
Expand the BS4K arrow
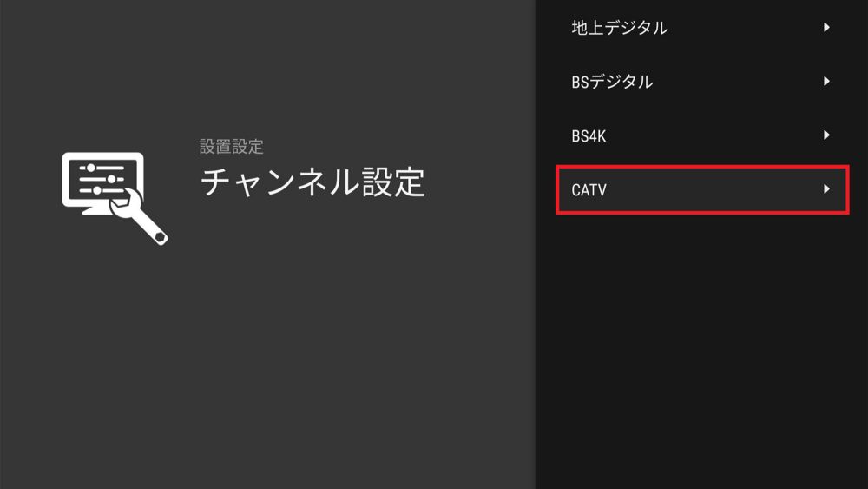coord(826,135)
